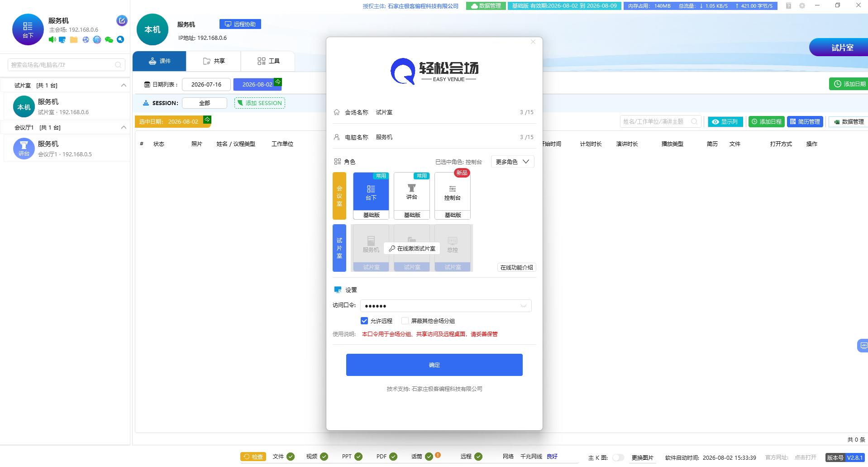
Task: Click the 视频 check status icon
Action: tap(324, 457)
